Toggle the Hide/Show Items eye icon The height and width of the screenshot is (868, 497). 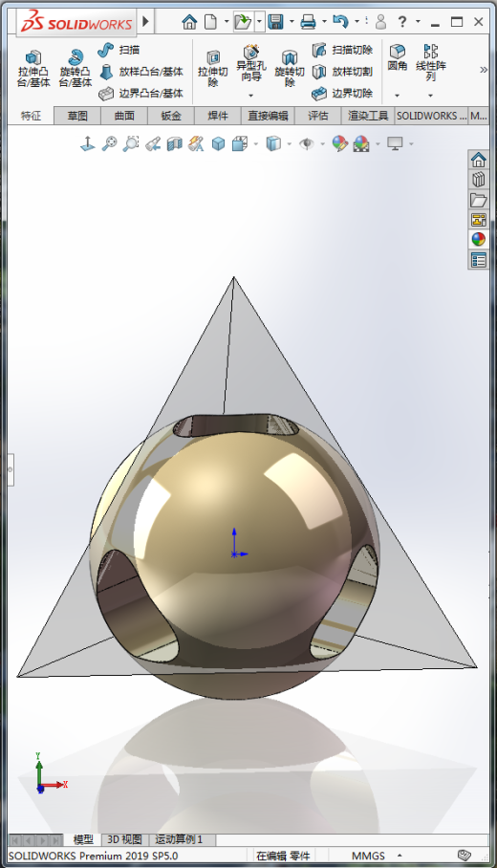coord(306,144)
